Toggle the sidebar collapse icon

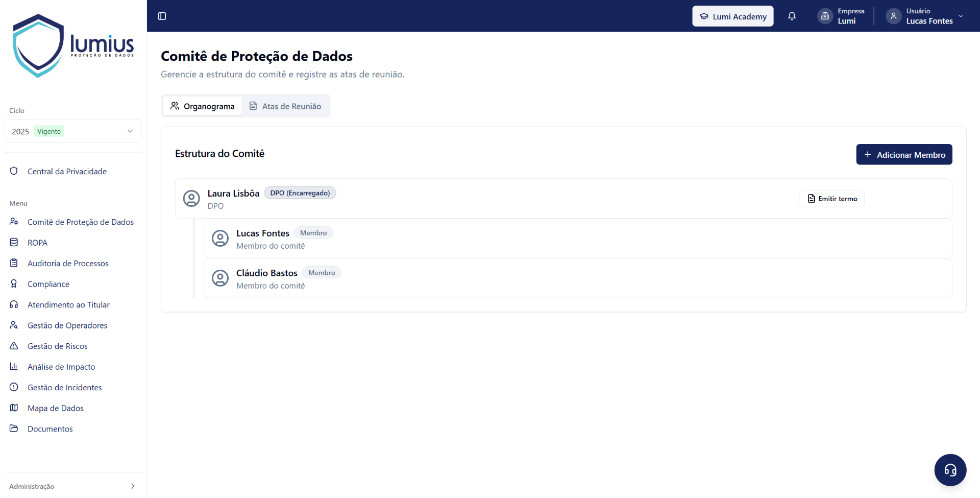click(162, 16)
